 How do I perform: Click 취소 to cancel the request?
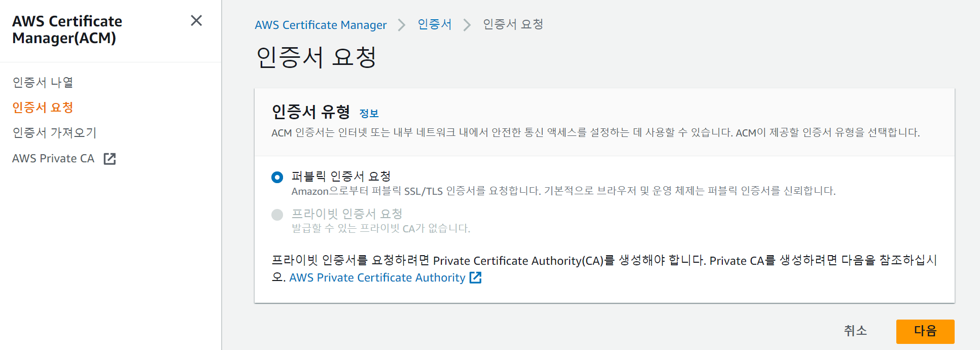[855, 331]
